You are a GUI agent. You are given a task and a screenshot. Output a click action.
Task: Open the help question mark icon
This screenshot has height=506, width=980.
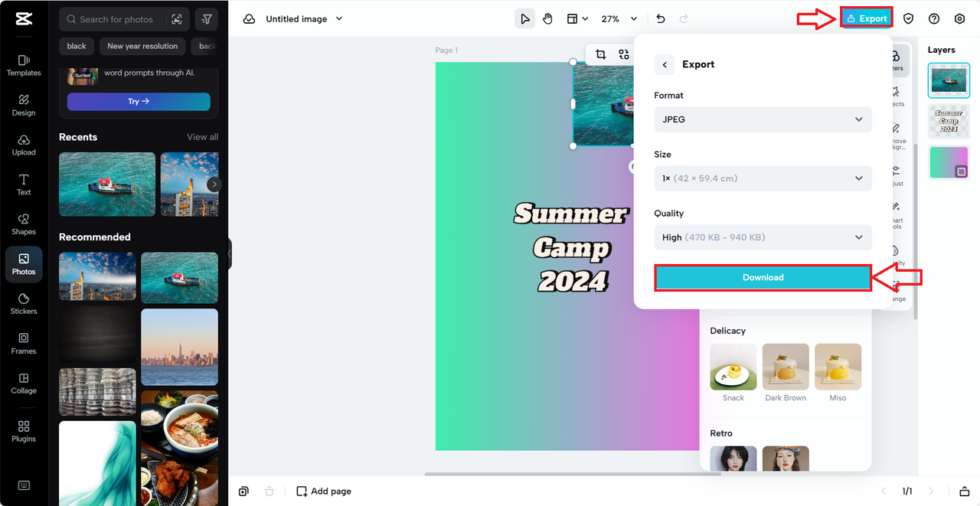[934, 19]
